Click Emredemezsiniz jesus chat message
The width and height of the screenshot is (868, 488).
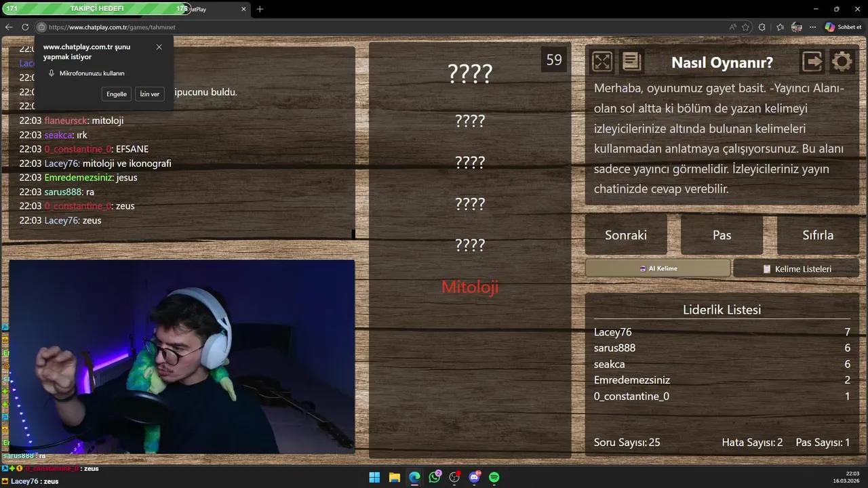(x=78, y=178)
